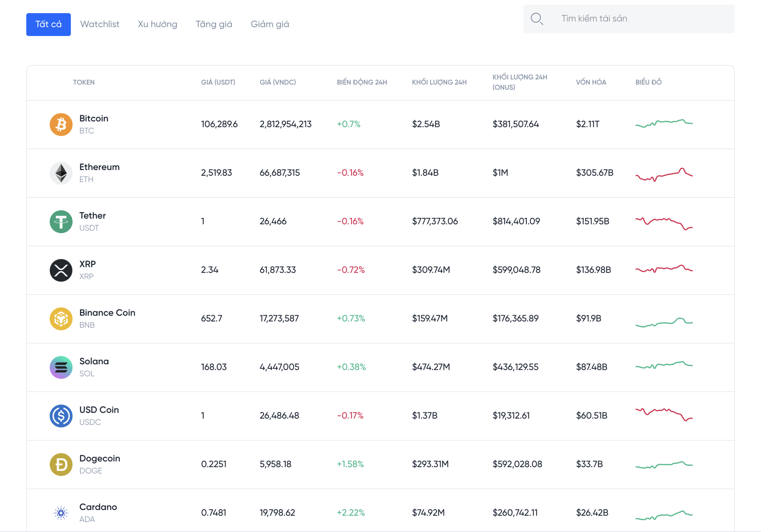
Task: Click the BIỂU ĐỒ column header
Action: click(x=648, y=82)
